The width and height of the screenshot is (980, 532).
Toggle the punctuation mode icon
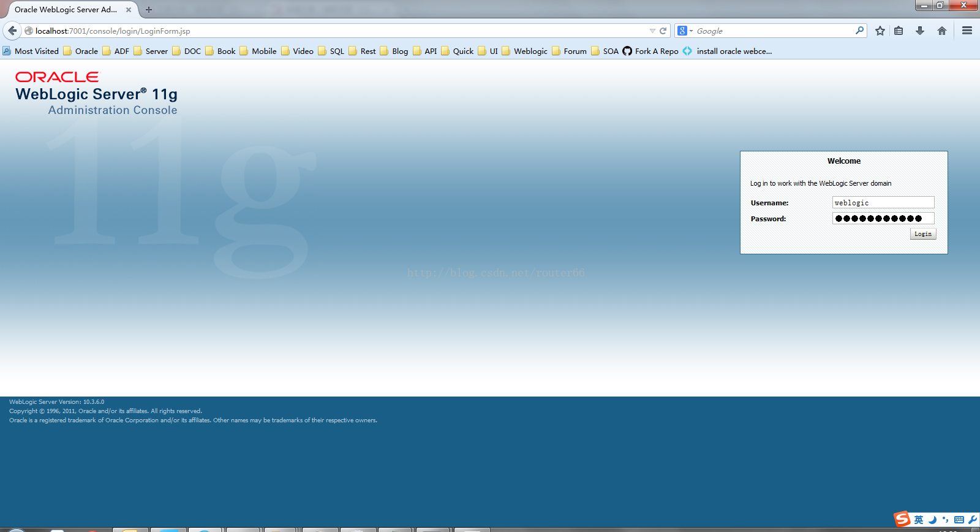[946, 520]
